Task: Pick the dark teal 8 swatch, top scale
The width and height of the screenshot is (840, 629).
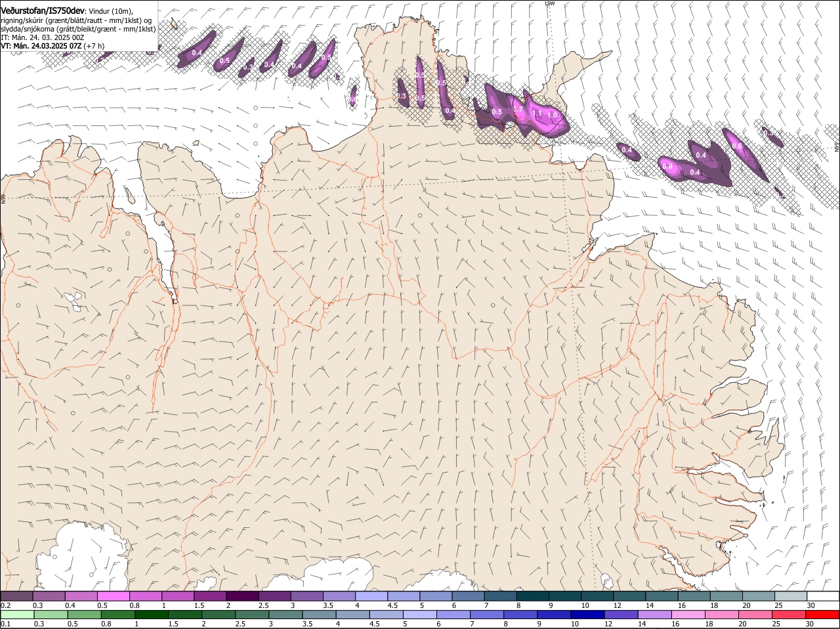Action: coord(532,596)
